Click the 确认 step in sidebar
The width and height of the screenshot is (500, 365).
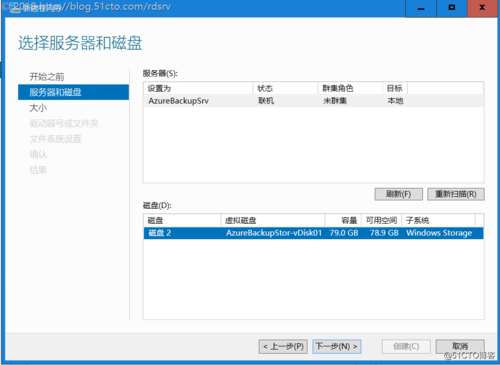[x=38, y=154]
